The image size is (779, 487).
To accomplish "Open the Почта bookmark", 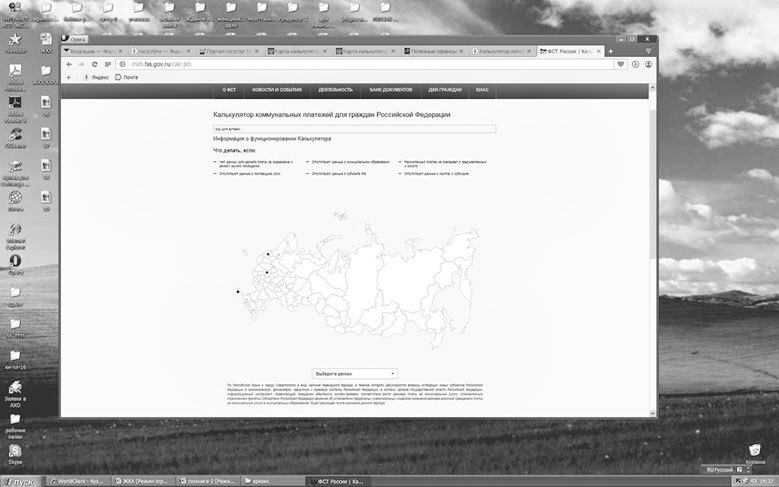I will point(127,76).
